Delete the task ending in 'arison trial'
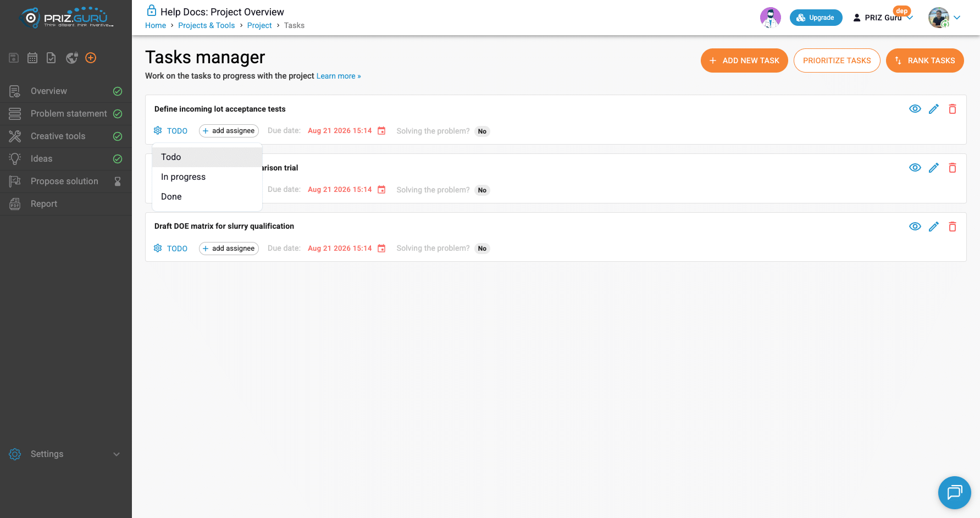The width and height of the screenshot is (980, 518). point(953,168)
